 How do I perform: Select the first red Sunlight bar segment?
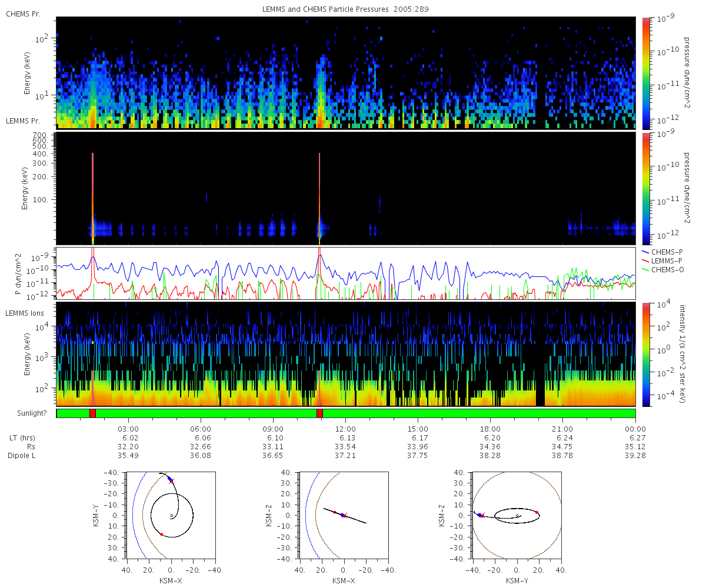tap(92, 413)
